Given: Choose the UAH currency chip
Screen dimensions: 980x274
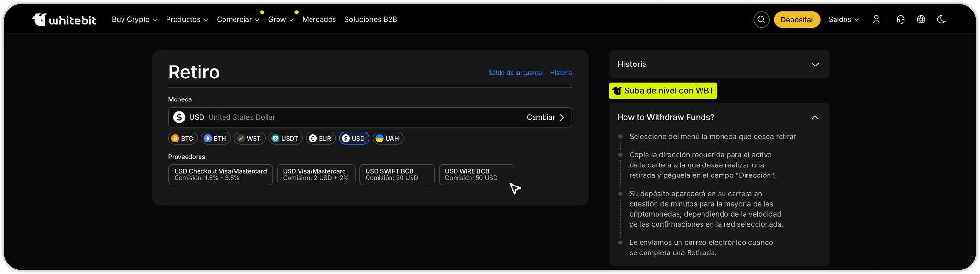Looking at the screenshot, I should click(x=388, y=138).
